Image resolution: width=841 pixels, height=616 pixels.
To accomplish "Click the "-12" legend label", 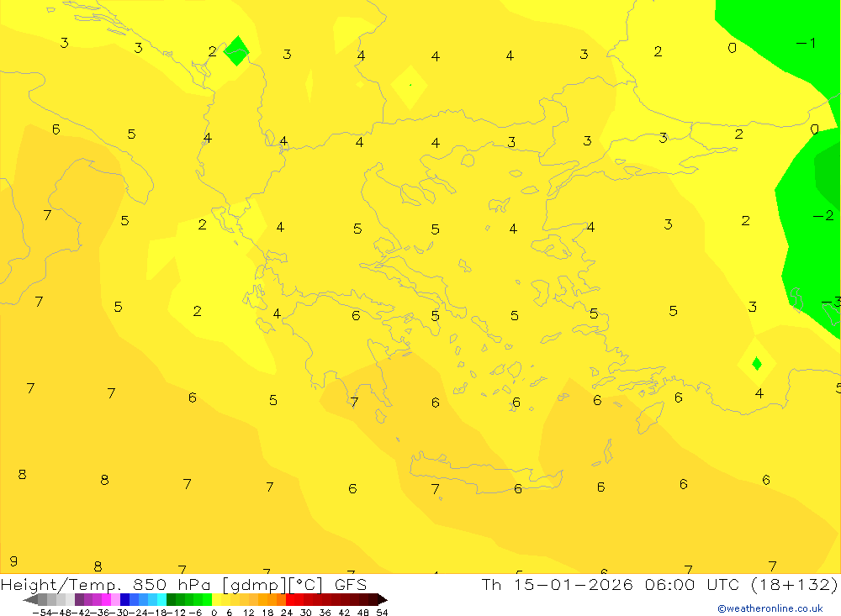I will tap(177, 613).
